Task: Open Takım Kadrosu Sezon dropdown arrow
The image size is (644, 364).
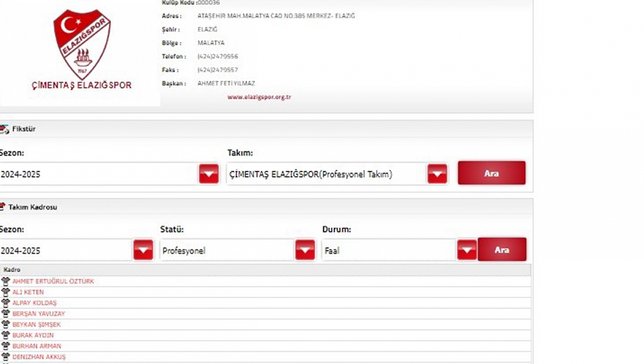Action: pyautogui.click(x=143, y=250)
